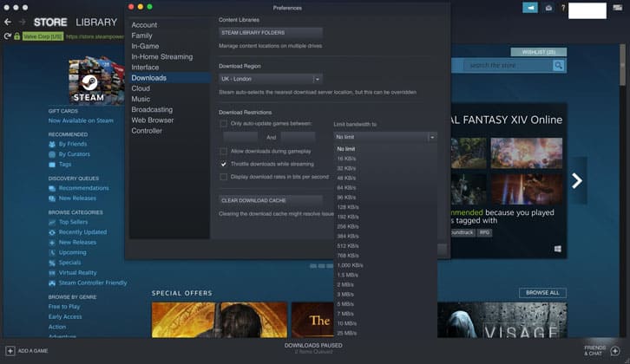The width and height of the screenshot is (630, 364).
Task: Open the announcements megaphone icon
Action: point(530,8)
